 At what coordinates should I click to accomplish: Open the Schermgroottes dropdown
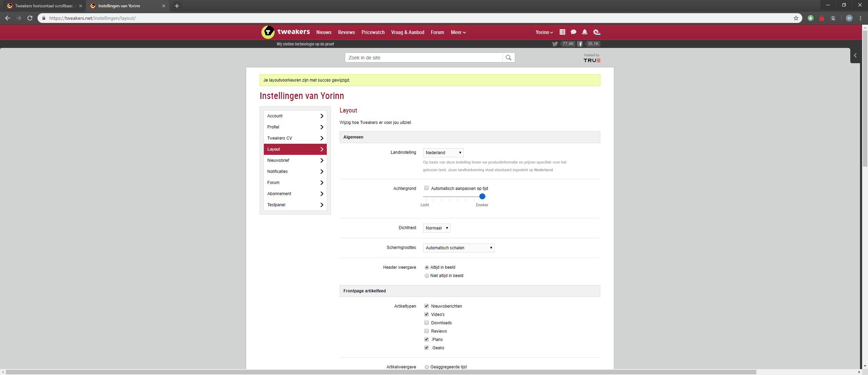(458, 248)
